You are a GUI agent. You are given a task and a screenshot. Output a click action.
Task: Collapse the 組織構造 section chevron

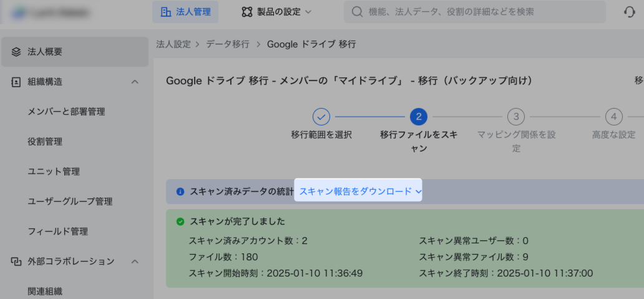(134, 82)
